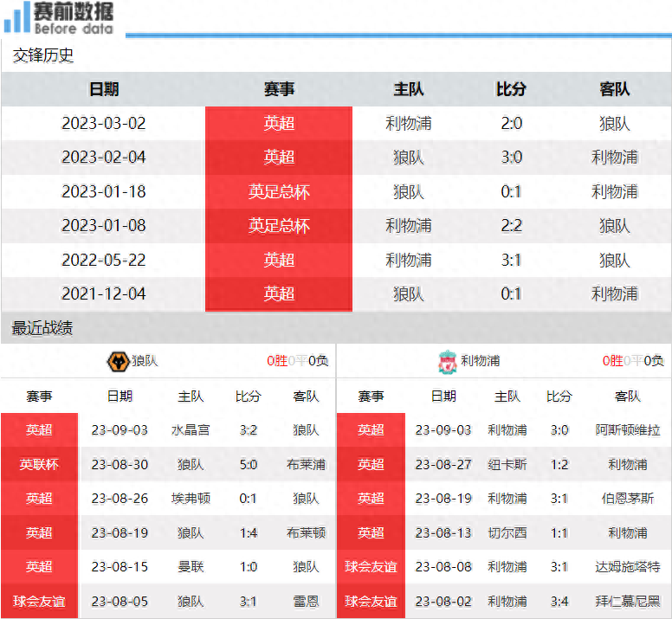The width and height of the screenshot is (672, 619).
Task: Select the 23-08-30 date cell
Action: (x=120, y=464)
